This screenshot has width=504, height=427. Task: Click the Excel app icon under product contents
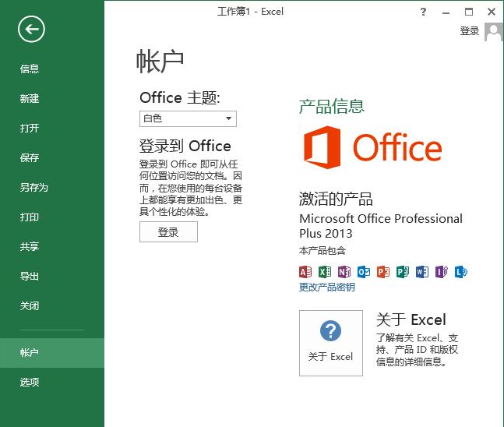tap(325, 272)
